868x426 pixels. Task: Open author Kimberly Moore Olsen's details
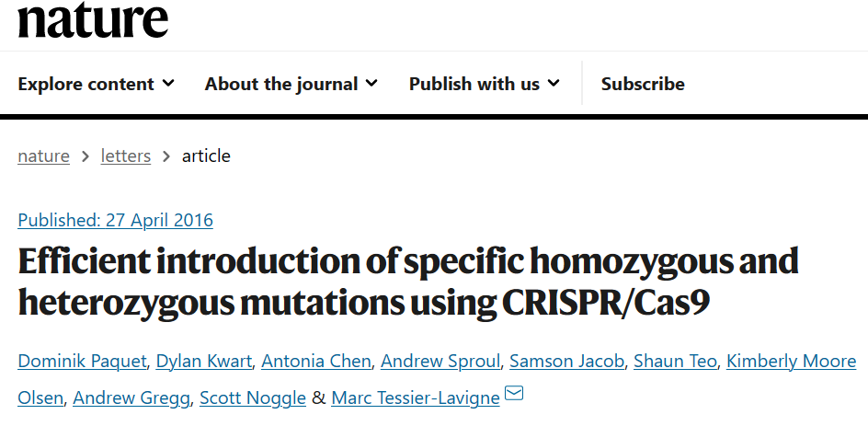tap(791, 362)
